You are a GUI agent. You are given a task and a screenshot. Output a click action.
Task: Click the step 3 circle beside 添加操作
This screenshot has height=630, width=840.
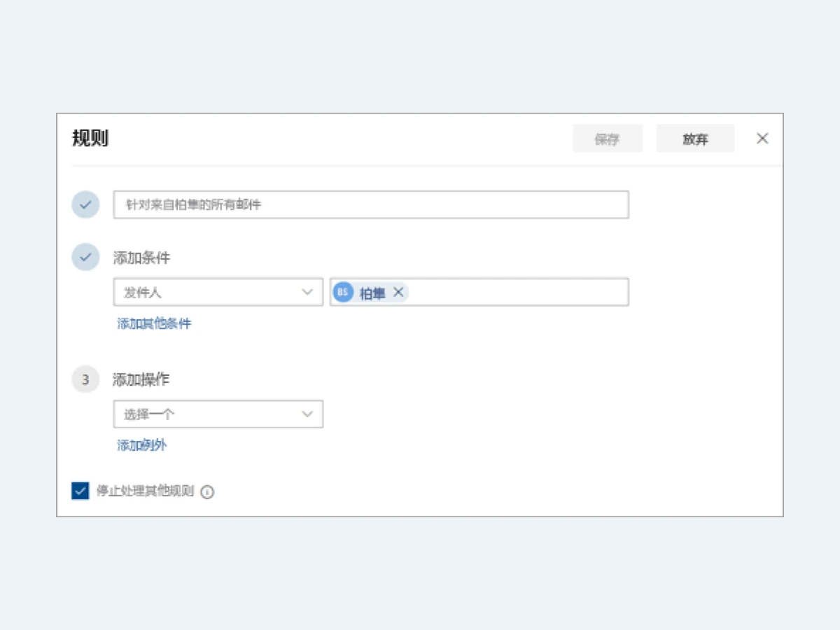pyautogui.click(x=85, y=379)
